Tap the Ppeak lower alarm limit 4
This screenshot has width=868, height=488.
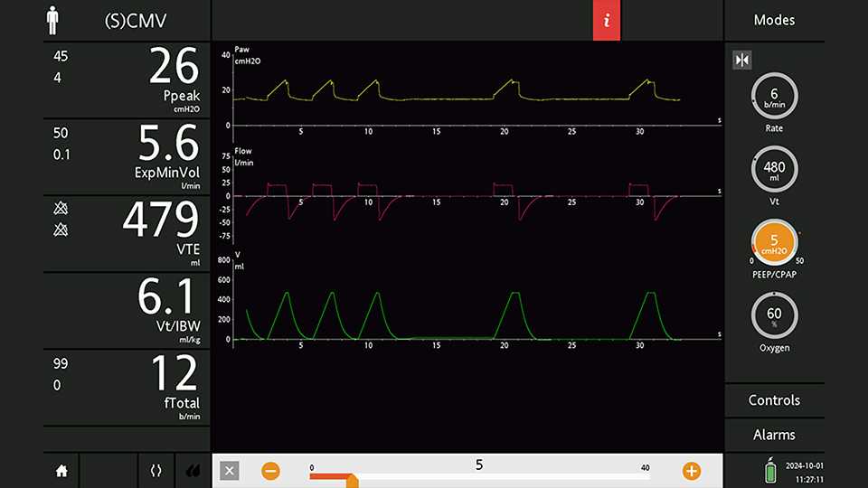58,78
